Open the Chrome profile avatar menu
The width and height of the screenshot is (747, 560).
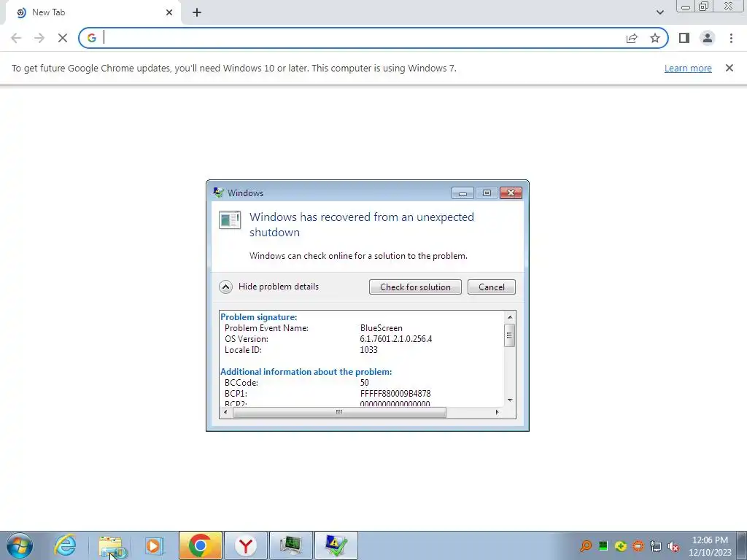[708, 38]
